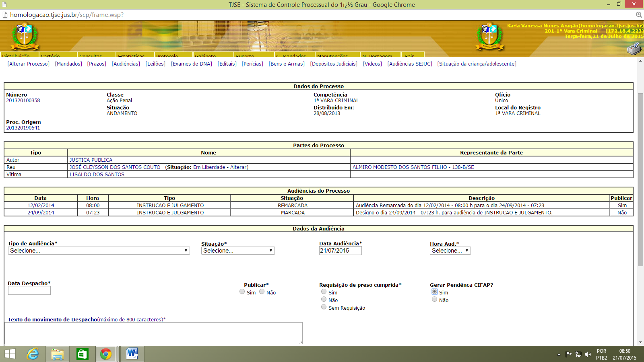Click the left court coat of arms logo
The width and height of the screenshot is (644, 362).
25,37
